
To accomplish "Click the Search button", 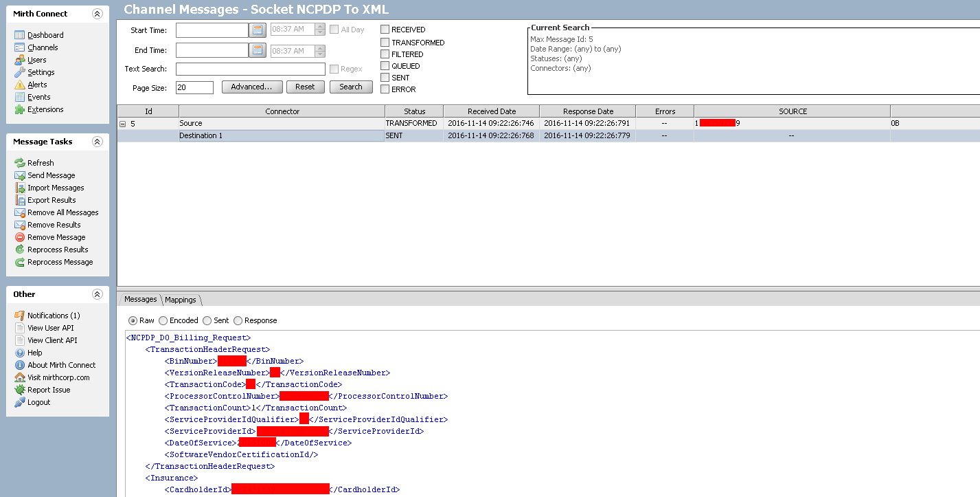I will click(351, 87).
